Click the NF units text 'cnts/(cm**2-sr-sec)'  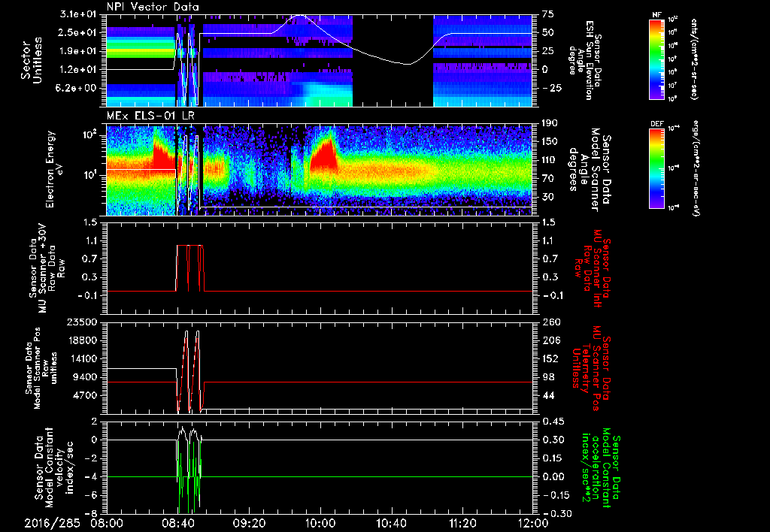pyautogui.click(x=694, y=59)
